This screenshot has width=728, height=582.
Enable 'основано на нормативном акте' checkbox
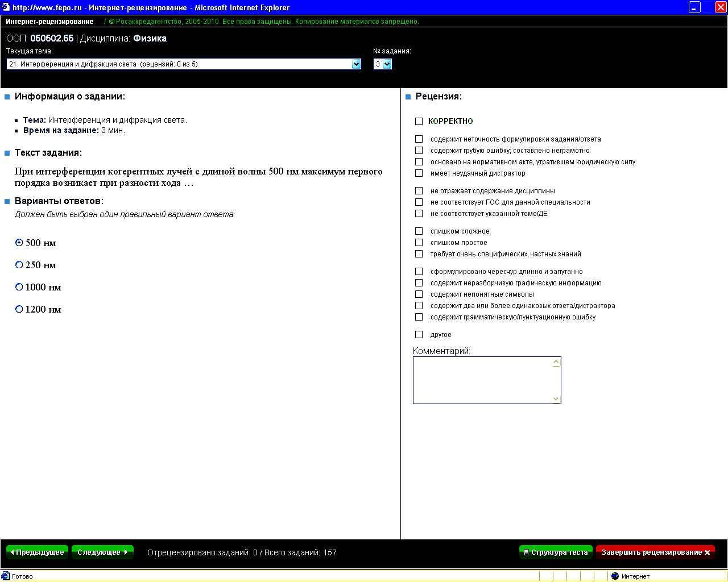click(x=419, y=161)
